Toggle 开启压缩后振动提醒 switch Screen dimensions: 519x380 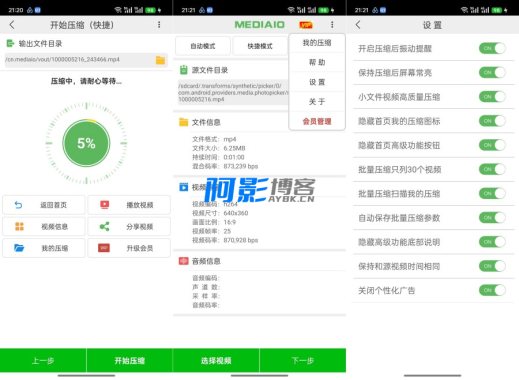coord(492,48)
